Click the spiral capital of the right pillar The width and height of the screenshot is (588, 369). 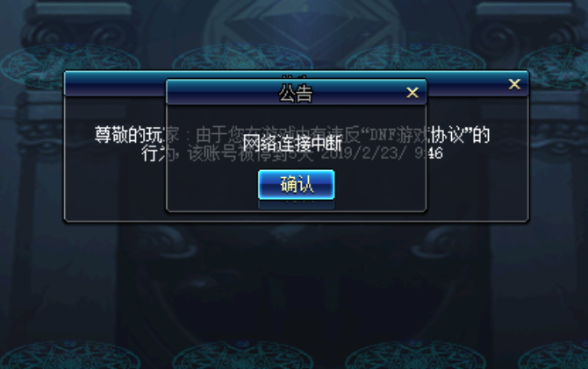click(523, 36)
